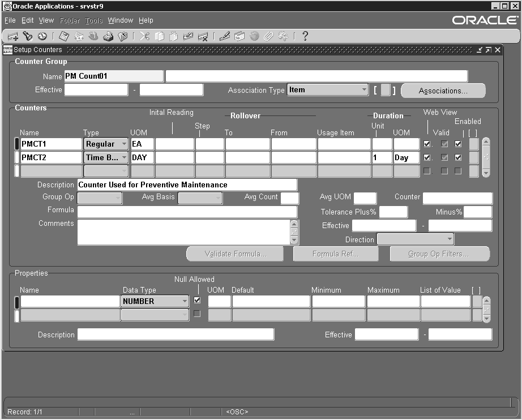Click the Associations... button

coord(443,91)
